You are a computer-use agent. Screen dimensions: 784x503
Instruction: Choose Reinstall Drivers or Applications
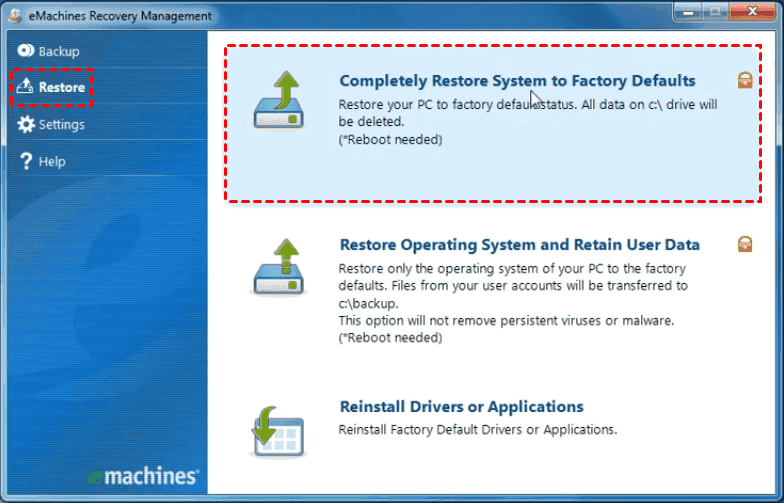click(x=462, y=406)
